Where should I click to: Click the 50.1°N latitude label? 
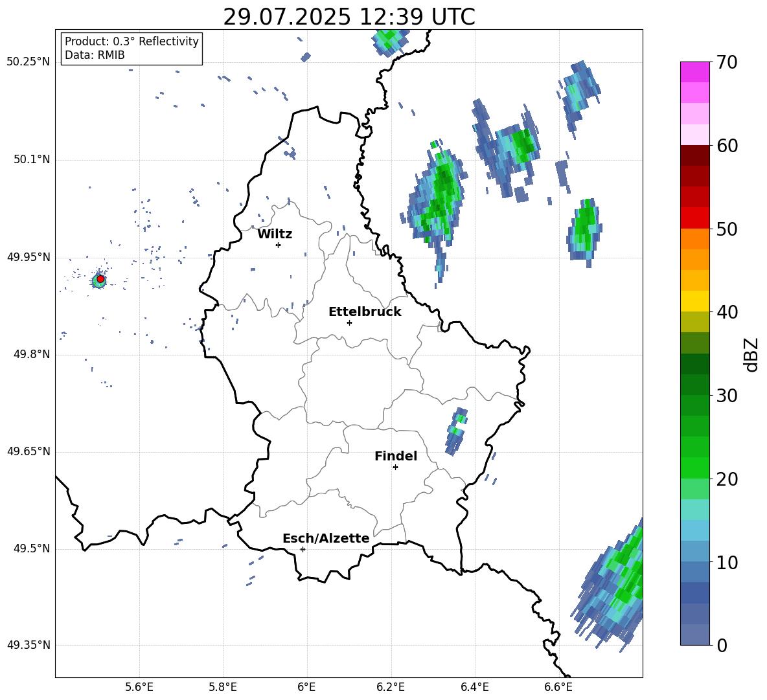point(32,160)
